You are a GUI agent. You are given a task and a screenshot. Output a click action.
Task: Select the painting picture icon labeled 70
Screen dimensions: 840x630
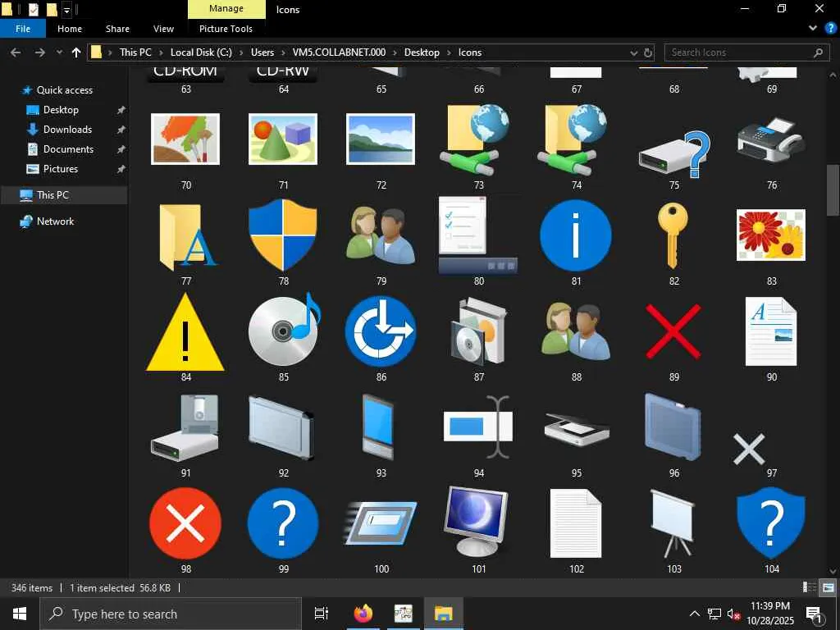(185, 139)
